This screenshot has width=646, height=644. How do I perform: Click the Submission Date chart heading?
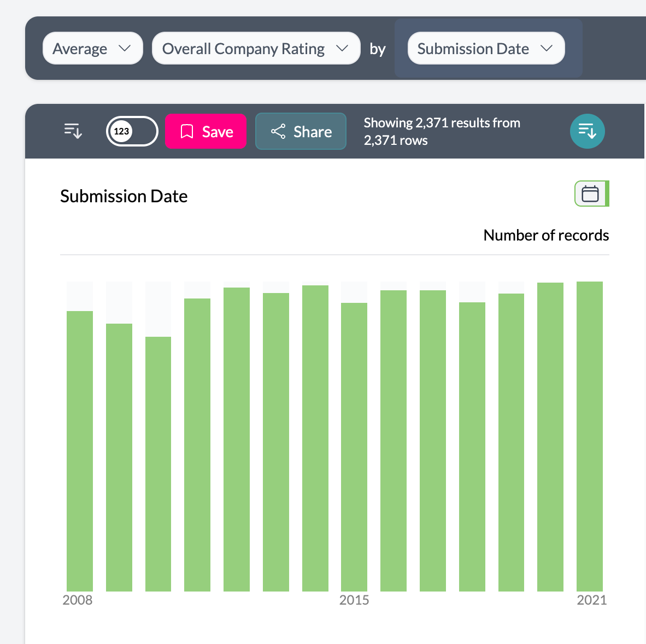pyautogui.click(x=124, y=196)
